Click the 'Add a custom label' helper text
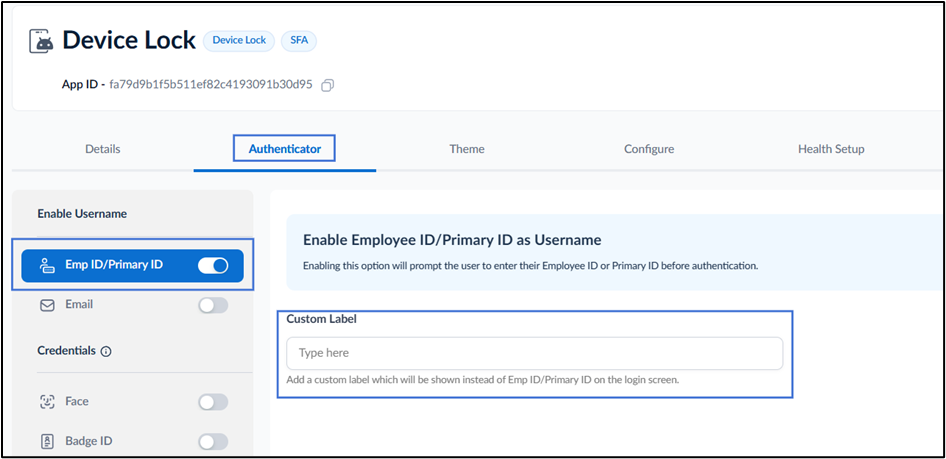The height and width of the screenshot is (459, 946). pos(483,381)
